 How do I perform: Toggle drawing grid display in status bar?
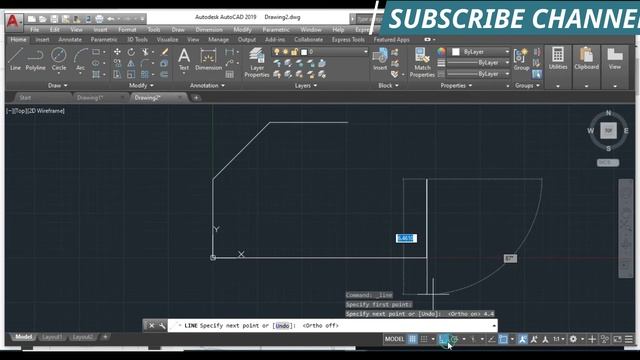(x=412, y=339)
